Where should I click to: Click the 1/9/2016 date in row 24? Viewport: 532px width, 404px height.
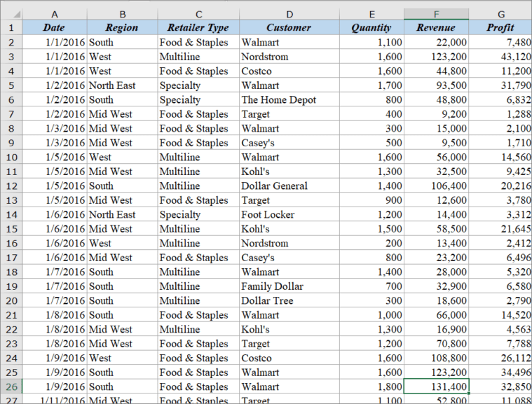click(x=55, y=358)
